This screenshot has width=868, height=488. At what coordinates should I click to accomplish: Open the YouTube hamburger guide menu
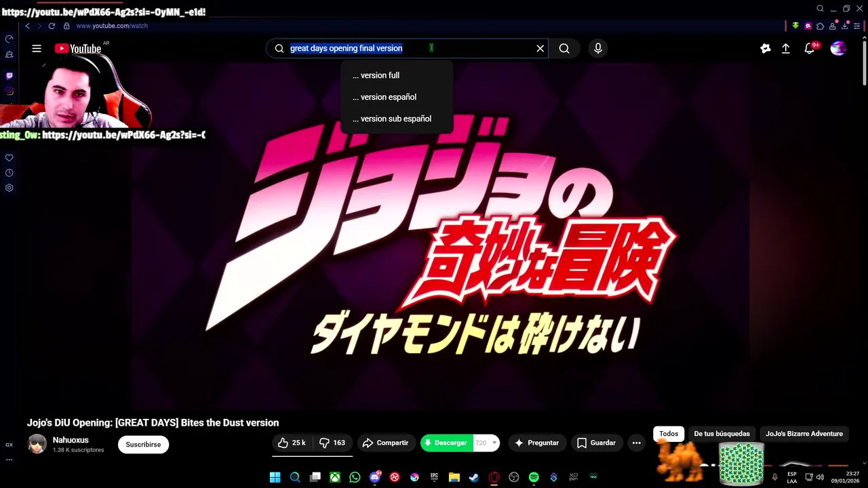(37, 48)
